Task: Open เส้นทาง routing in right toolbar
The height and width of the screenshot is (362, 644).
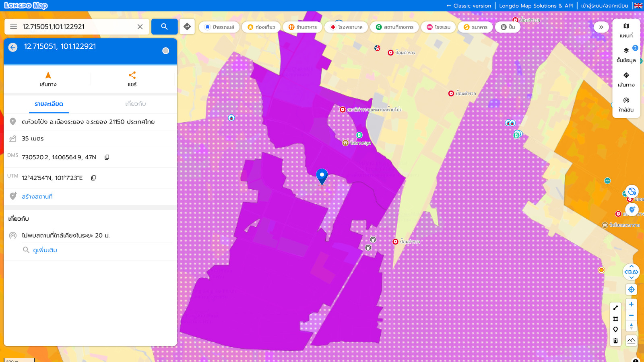Action: coord(626,80)
